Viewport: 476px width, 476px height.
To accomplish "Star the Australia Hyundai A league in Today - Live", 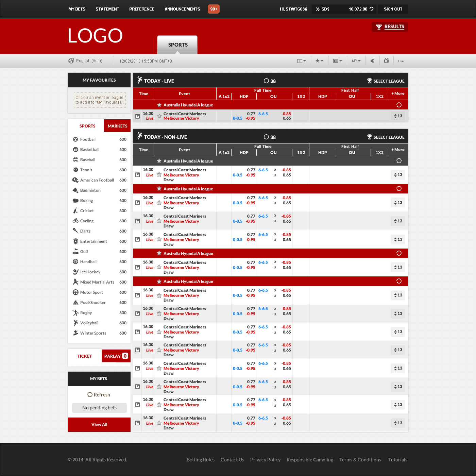I will click(x=159, y=105).
